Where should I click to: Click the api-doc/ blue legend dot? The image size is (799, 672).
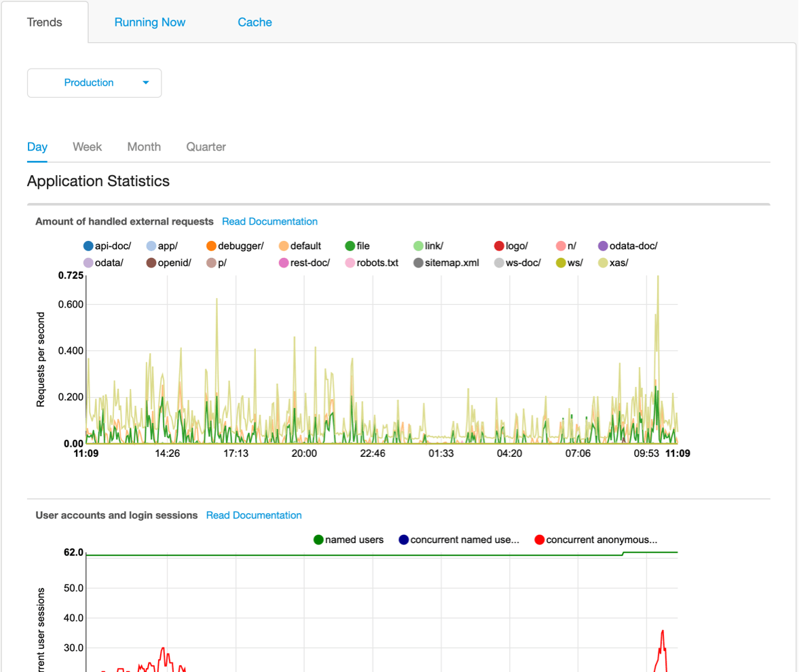tap(88, 246)
